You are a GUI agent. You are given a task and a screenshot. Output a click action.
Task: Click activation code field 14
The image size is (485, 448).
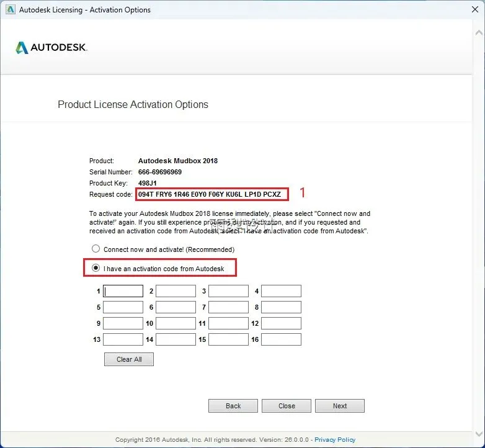click(176, 339)
